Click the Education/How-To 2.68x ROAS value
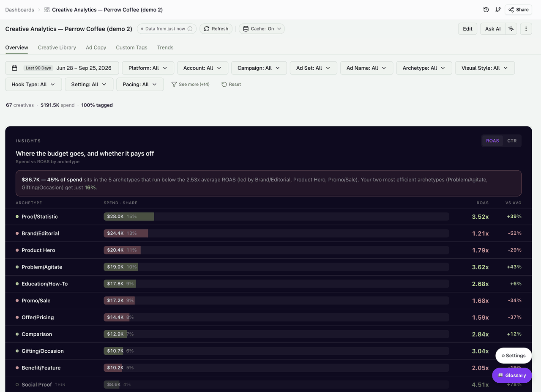This screenshot has height=392, width=541. (x=480, y=284)
